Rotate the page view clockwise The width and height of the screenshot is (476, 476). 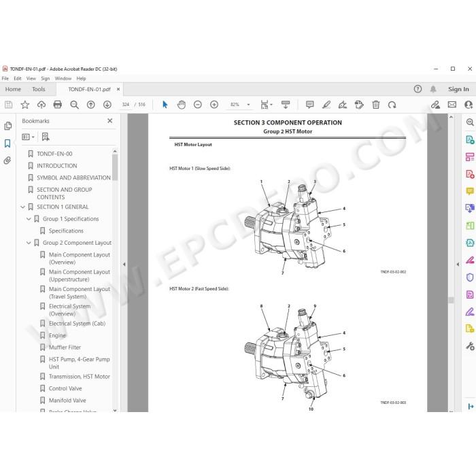392,105
